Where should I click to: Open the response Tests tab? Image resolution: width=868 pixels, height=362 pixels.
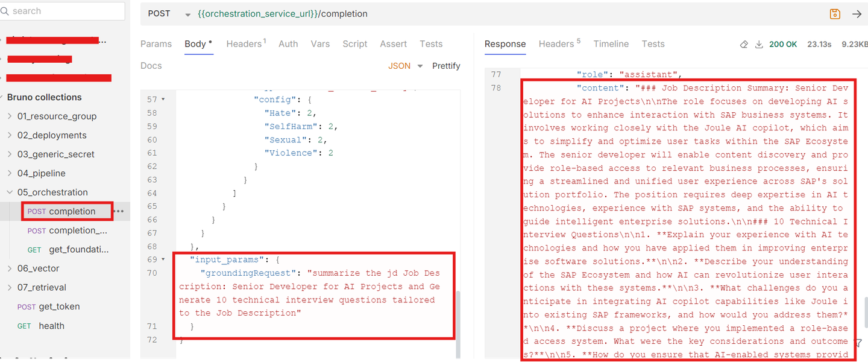tap(653, 43)
